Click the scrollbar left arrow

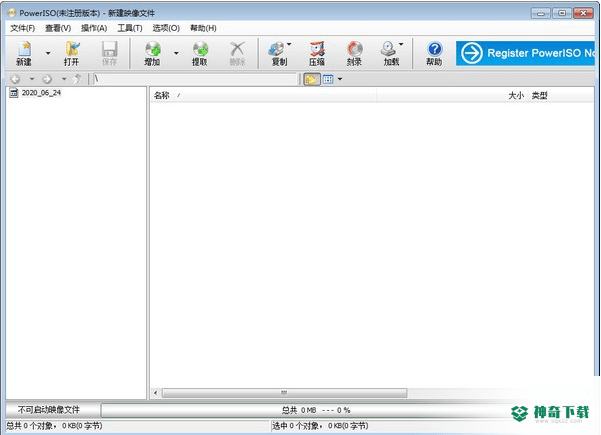(156, 393)
